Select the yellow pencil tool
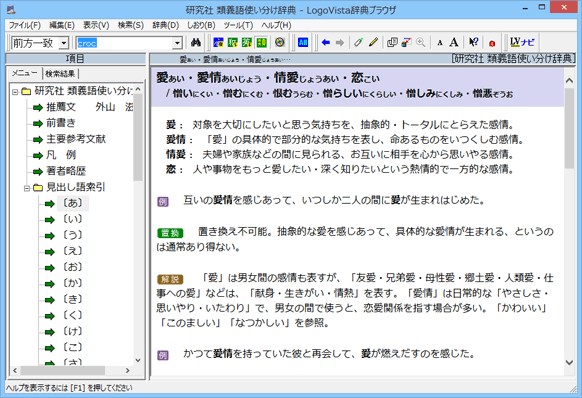 [x=373, y=42]
